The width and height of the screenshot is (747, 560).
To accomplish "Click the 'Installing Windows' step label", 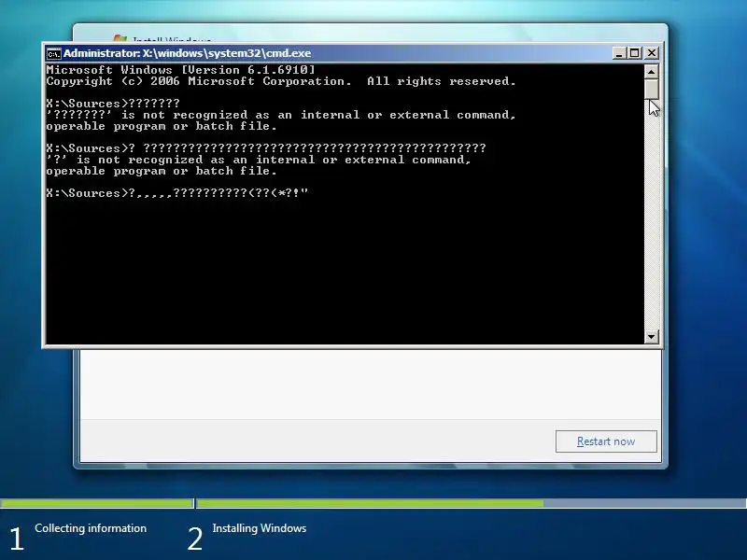I will [x=260, y=528].
